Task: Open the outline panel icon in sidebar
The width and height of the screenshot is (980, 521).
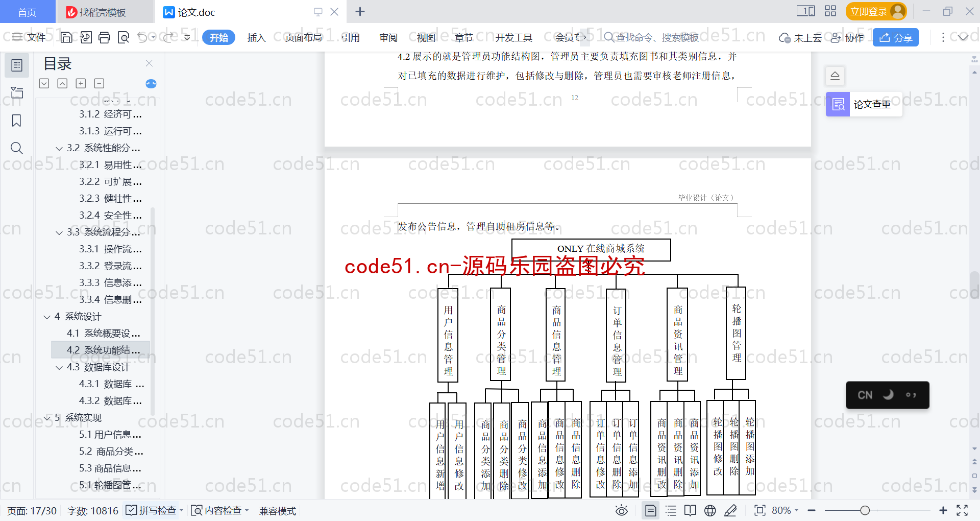Action: coord(17,65)
